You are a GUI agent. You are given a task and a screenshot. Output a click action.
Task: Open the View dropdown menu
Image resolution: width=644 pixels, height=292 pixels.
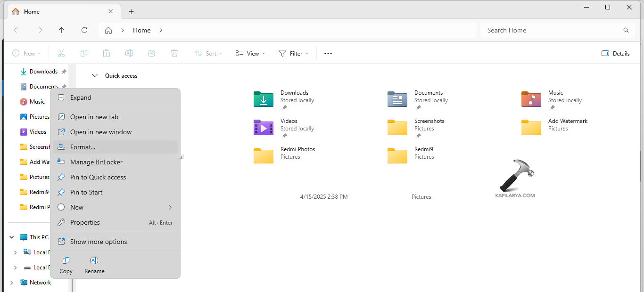pos(250,54)
